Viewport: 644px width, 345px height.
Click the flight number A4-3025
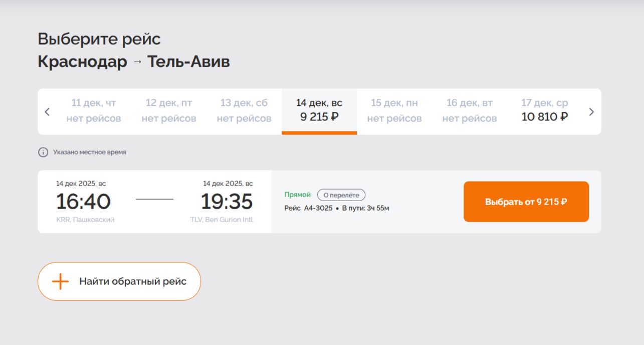click(318, 208)
